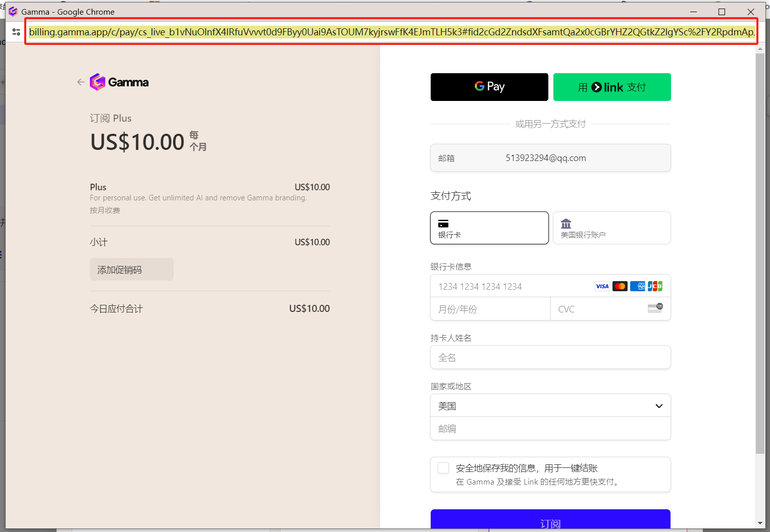Click 今日应付合计 total label

[x=116, y=308]
